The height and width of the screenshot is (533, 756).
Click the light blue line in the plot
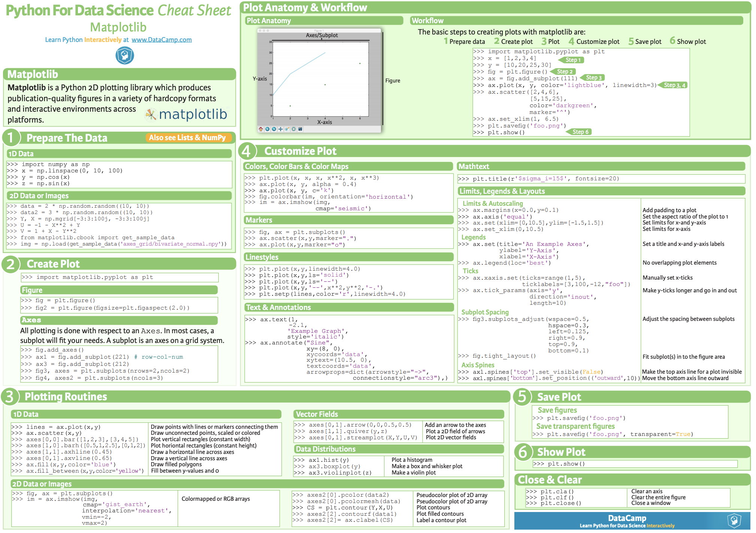(x=299, y=68)
